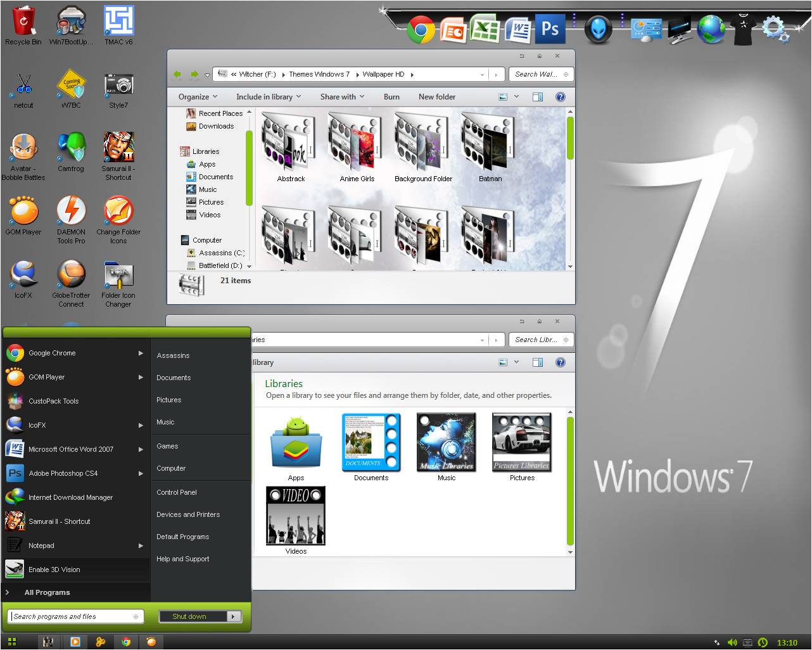Expand the Share with menu
Screen dimensions: 812x650
tap(341, 96)
